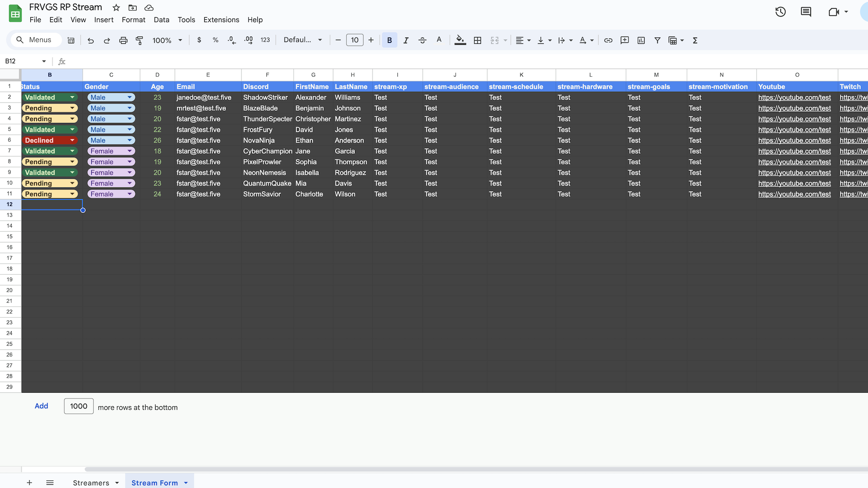Open the Default font family dropdown
The height and width of the screenshot is (488, 868).
point(303,40)
